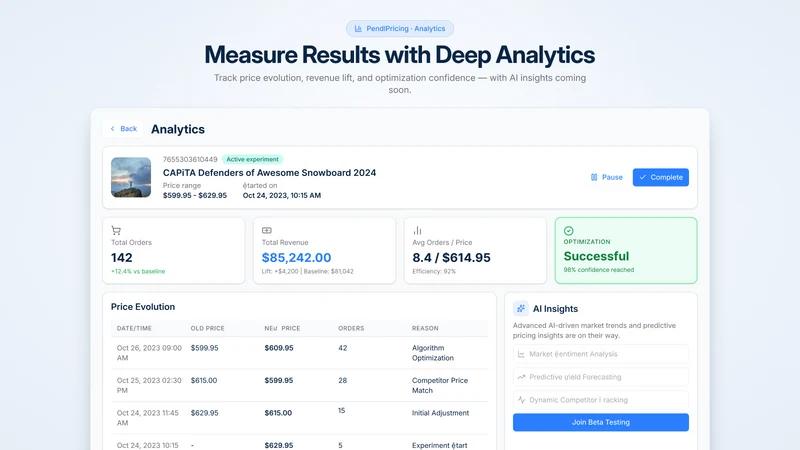Click the Total Revenue value $85,242.00

296,258
